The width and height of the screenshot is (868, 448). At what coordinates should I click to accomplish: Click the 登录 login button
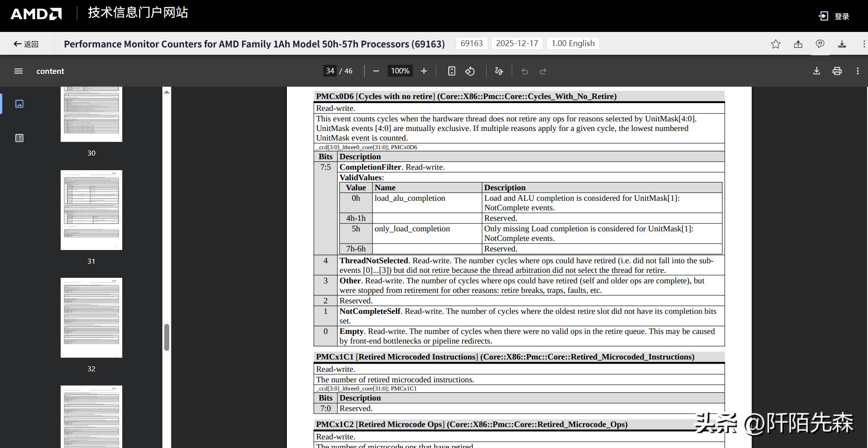click(x=834, y=16)
